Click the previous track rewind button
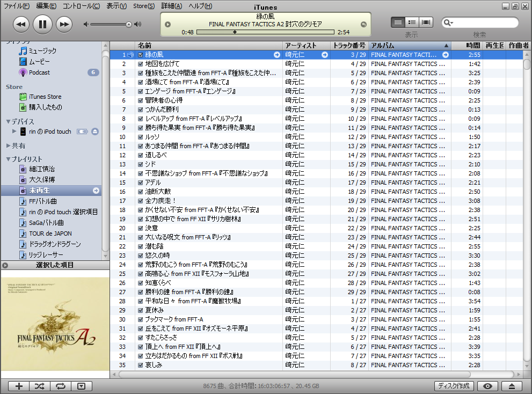The width and height of the screenshot is (532, 394). (21, 25)
